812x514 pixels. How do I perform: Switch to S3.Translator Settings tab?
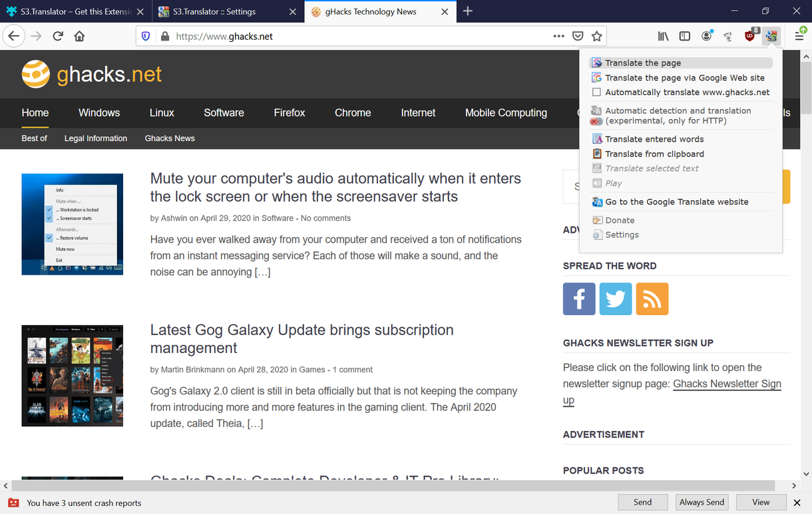tap(228, 11)
